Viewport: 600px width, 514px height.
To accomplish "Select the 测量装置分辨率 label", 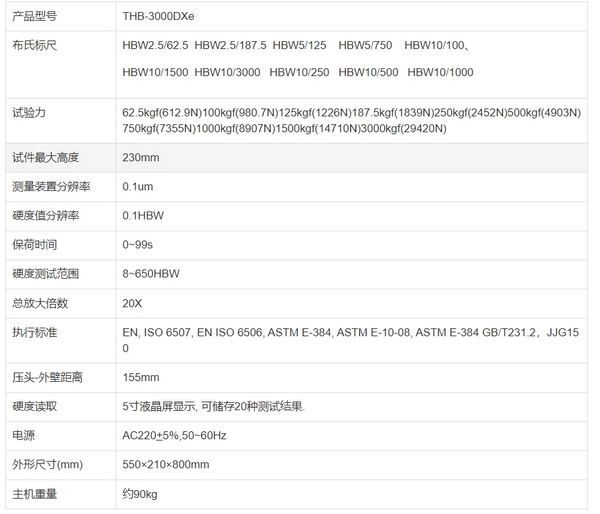I will tap(51, 187).
